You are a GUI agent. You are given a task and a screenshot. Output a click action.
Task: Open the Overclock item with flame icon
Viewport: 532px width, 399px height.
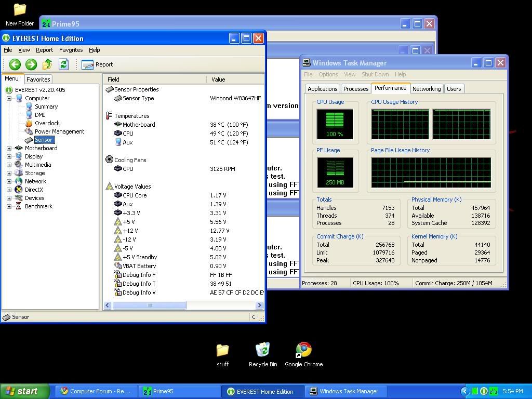coord(47,123)
